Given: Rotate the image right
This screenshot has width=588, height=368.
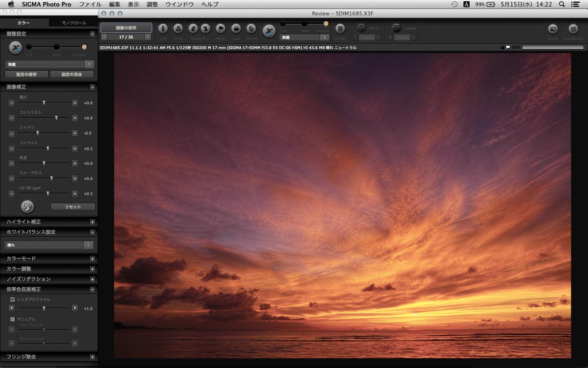Looking at the screenshot, I should coord(205,29).
